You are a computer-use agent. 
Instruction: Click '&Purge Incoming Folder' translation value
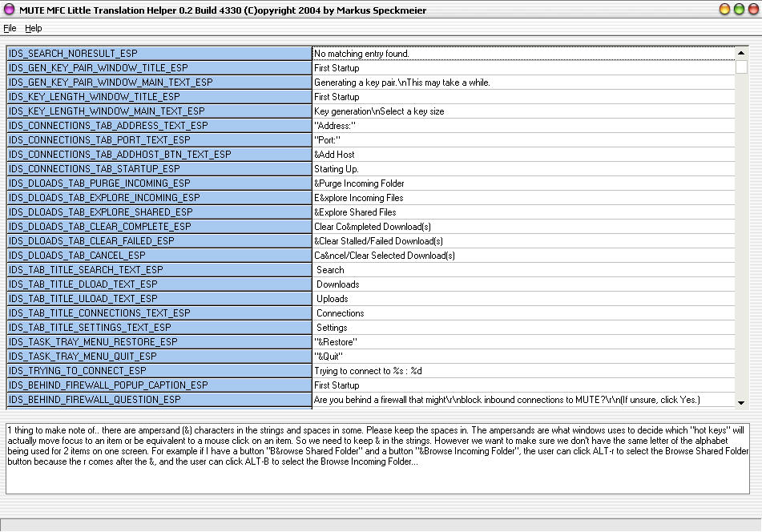pos(523,183)
